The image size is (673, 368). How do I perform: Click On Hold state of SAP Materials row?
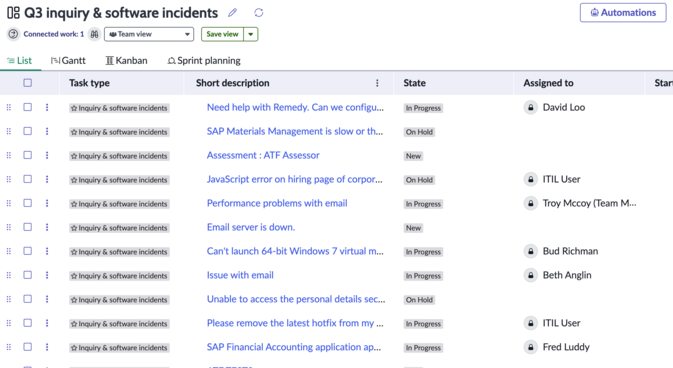click(x=419, y=132)
